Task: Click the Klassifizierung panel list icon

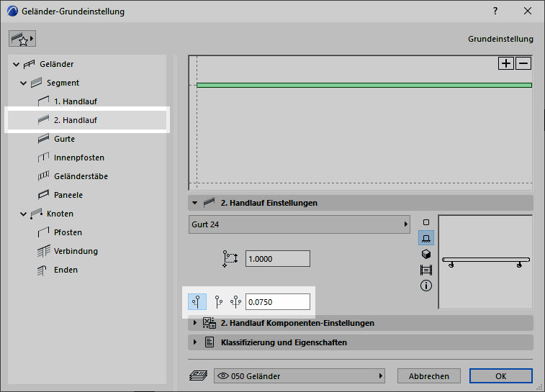Action: [x=210, y=342]
